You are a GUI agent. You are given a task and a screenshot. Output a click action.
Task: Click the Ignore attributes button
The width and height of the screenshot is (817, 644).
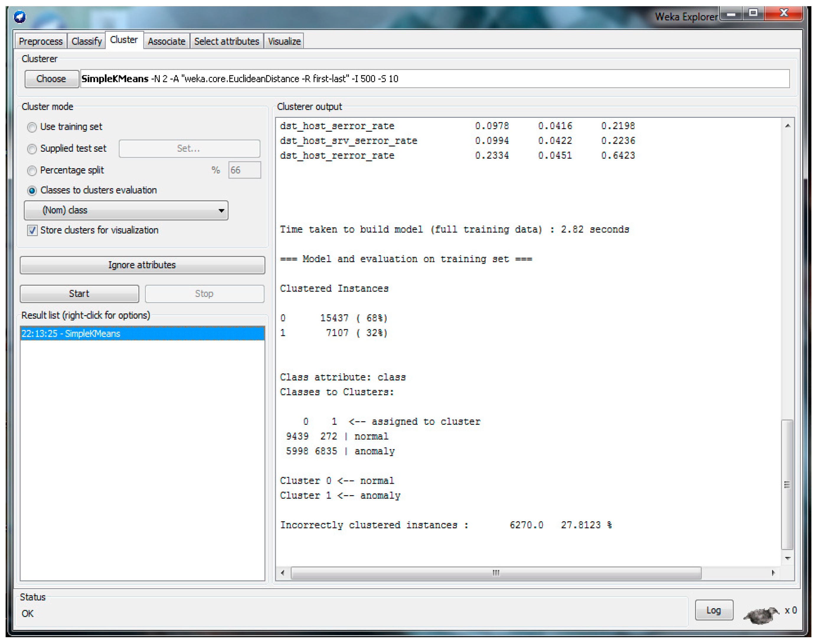142,265
